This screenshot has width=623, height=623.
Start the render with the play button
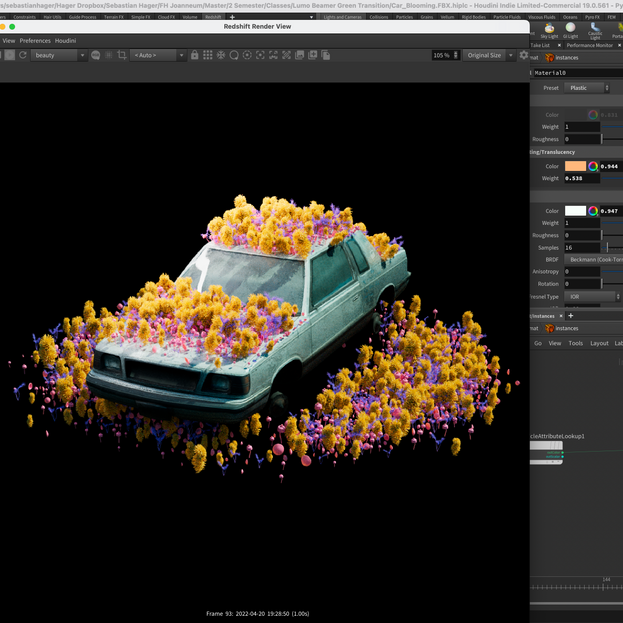coord(10,55)
